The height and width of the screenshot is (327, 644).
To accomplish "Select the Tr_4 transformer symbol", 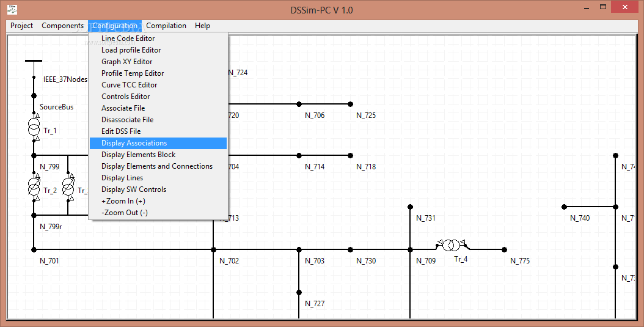I will pos(453,245).
